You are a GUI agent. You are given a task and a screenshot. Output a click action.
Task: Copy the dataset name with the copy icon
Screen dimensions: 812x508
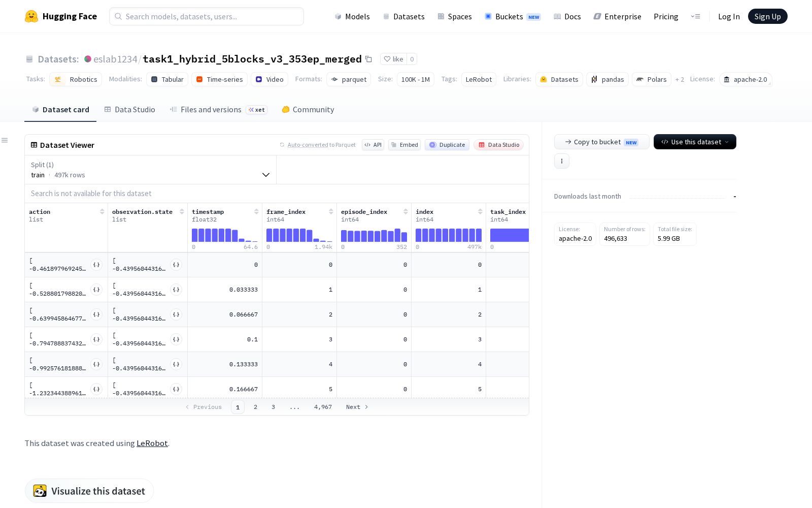(369, 59)
